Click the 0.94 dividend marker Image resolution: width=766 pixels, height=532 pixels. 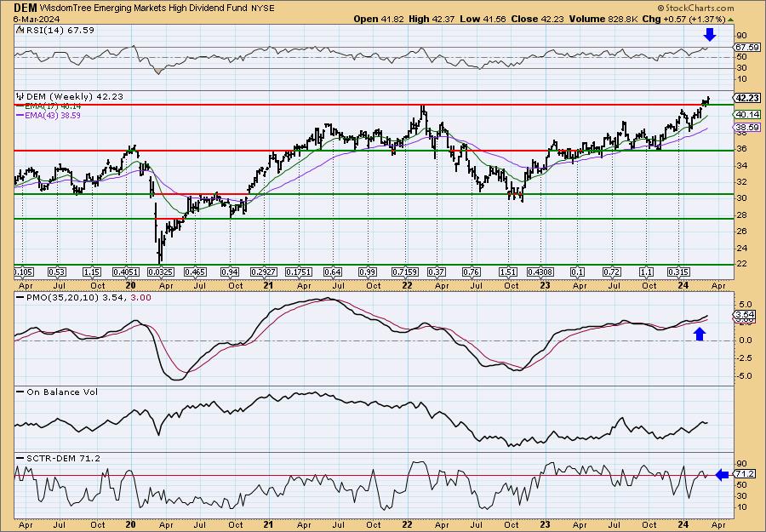pyautogui.click(x=230, y=272)
